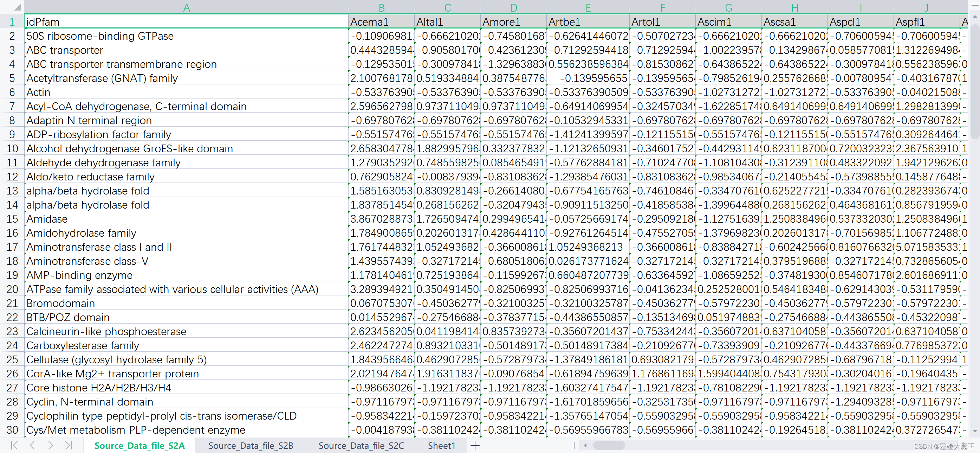Viewport: 980px width, 453px height.
Task: Select the Source_Data_file_S2A sheet tab
Action: (x=139, y=445)
